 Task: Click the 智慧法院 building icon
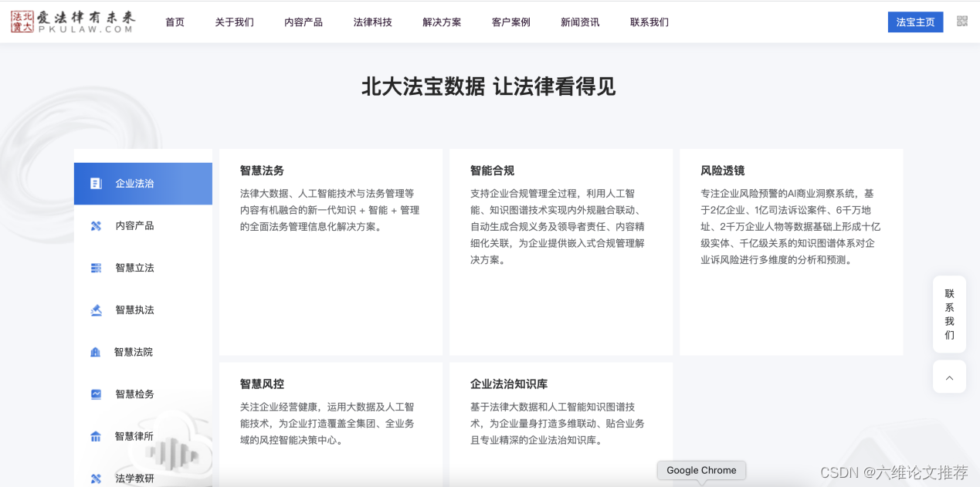pyautogui.click(x=96, y=352)
